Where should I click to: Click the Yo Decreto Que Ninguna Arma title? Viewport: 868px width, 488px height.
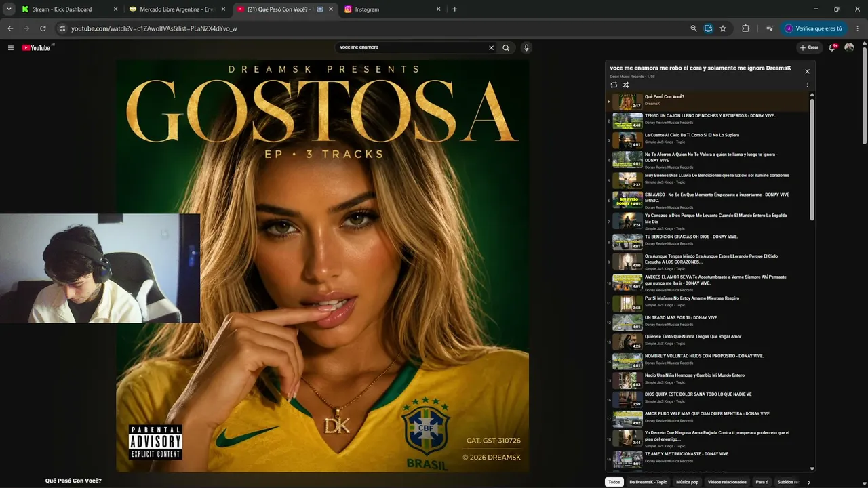pos(717,435)
